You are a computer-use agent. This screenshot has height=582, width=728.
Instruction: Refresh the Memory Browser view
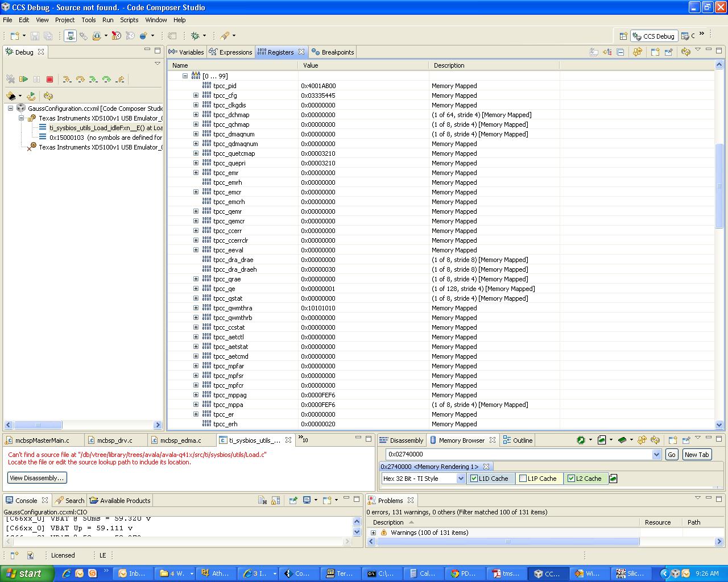coord(655,439)
